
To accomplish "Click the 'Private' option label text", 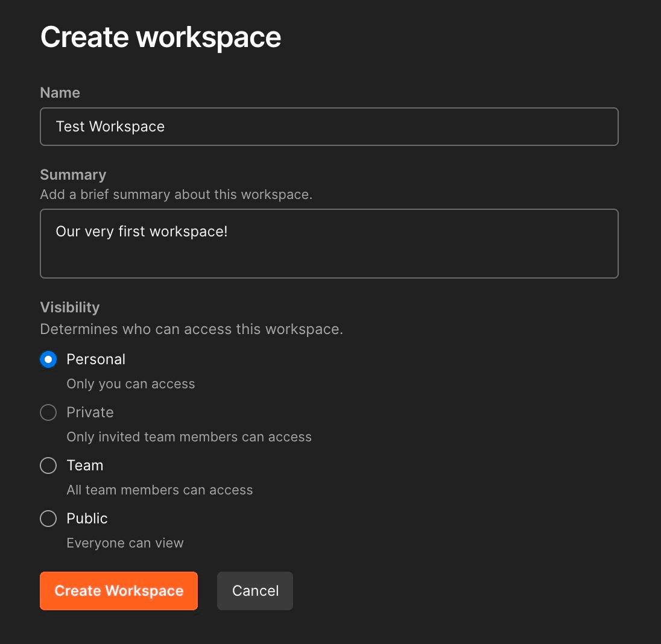I will pos(90,412).
